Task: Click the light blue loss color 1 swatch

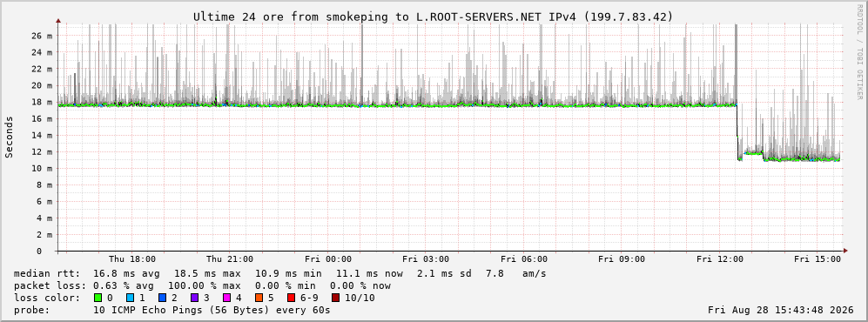Action: 130,299
